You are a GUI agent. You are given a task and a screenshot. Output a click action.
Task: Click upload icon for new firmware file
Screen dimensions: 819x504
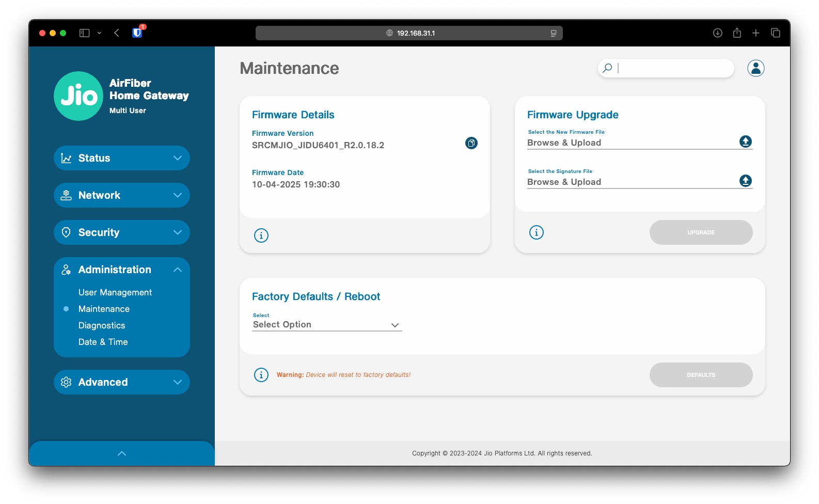coord(745,141)
